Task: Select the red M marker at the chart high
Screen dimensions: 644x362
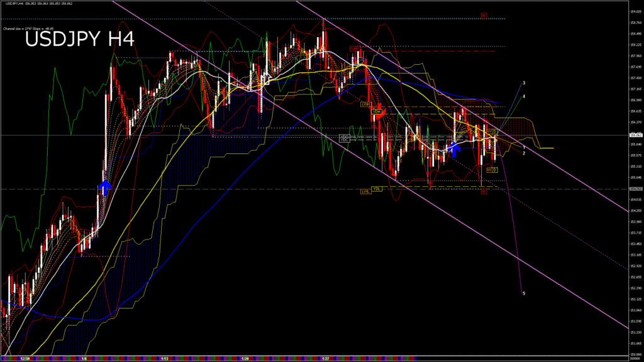Action: tap(484, 14)
